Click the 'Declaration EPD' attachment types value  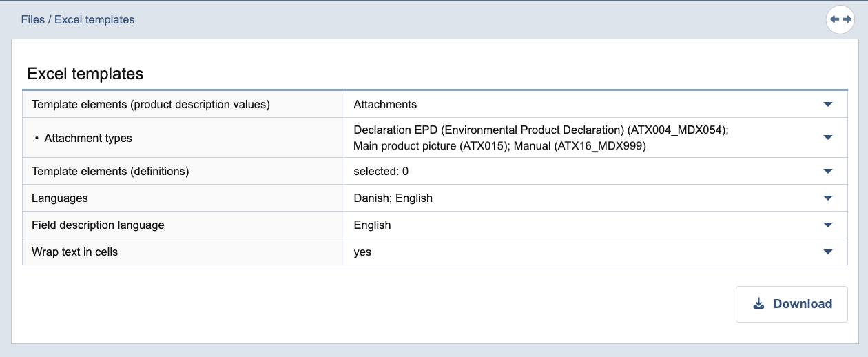pyautogui.click(x=541, y=138)
